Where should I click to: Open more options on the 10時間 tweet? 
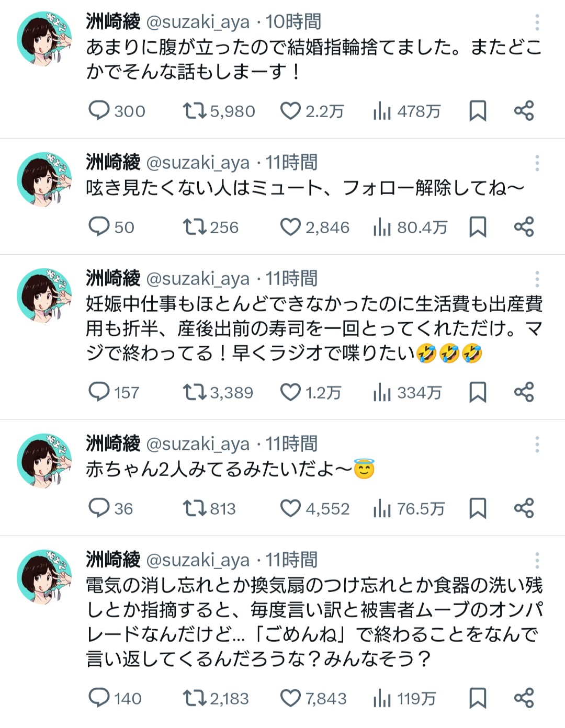pyautogui.click(x=537, y=22)
